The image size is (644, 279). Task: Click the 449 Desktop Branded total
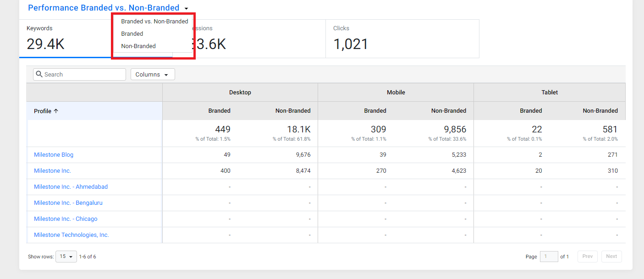(223, 129)
